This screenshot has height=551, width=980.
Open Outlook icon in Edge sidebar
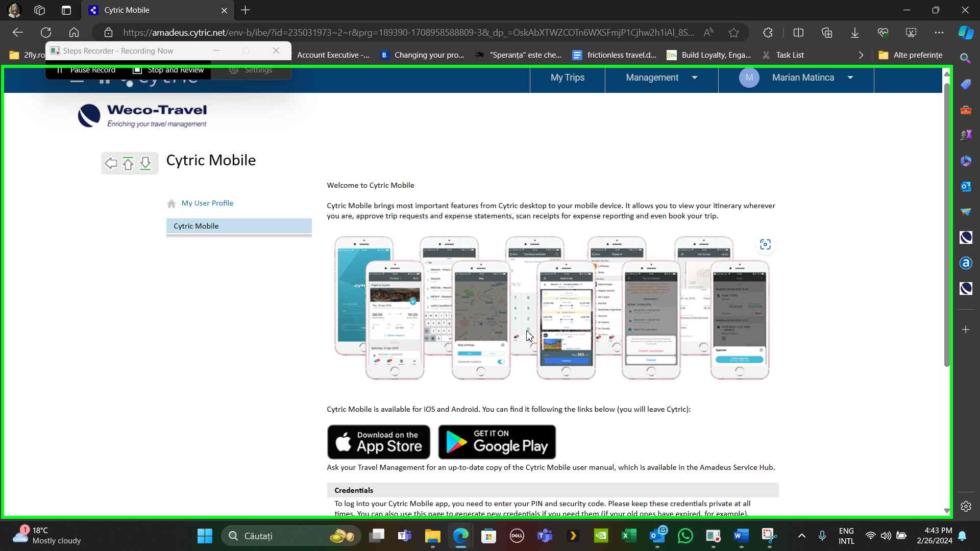tap(966, 186)
